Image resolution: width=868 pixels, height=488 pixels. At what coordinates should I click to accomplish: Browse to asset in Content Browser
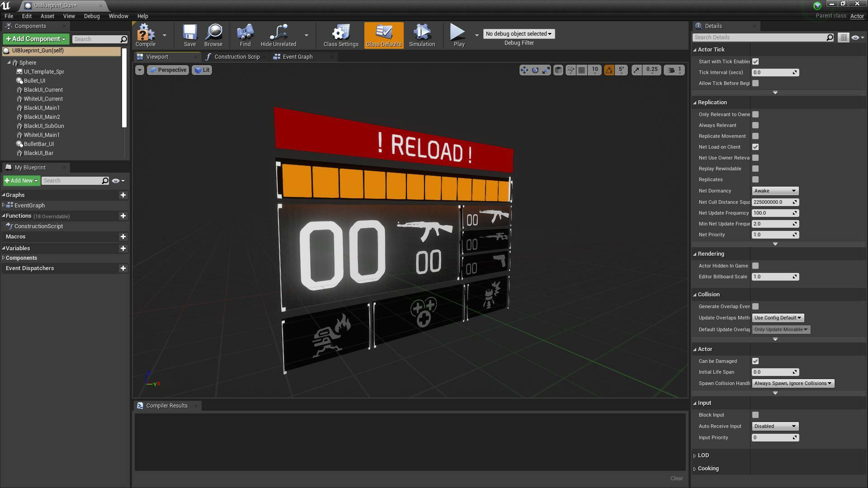pos(213,35)
